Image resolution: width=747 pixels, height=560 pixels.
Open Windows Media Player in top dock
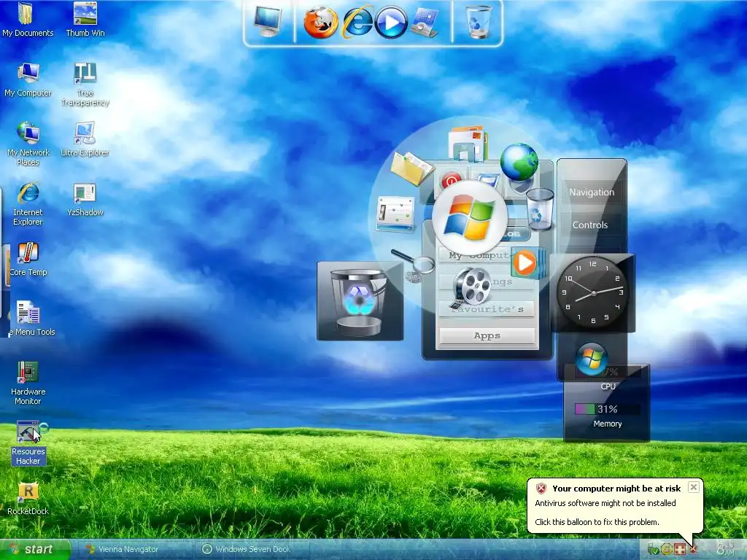pos(391,23)
